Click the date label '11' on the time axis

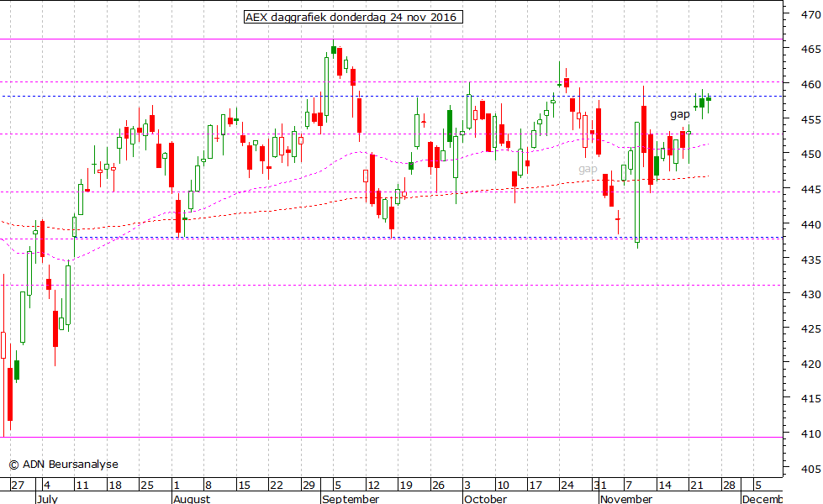tap(82, 485)
